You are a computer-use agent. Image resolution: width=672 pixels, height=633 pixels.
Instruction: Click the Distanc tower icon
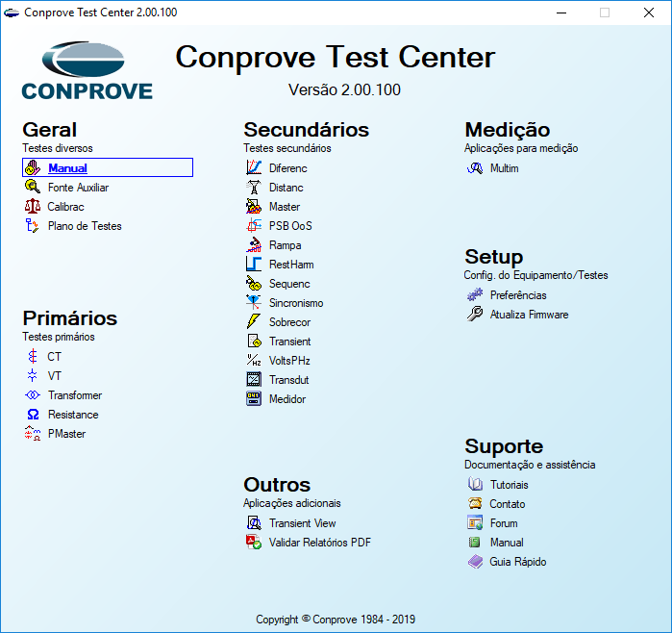coord(254,187)
